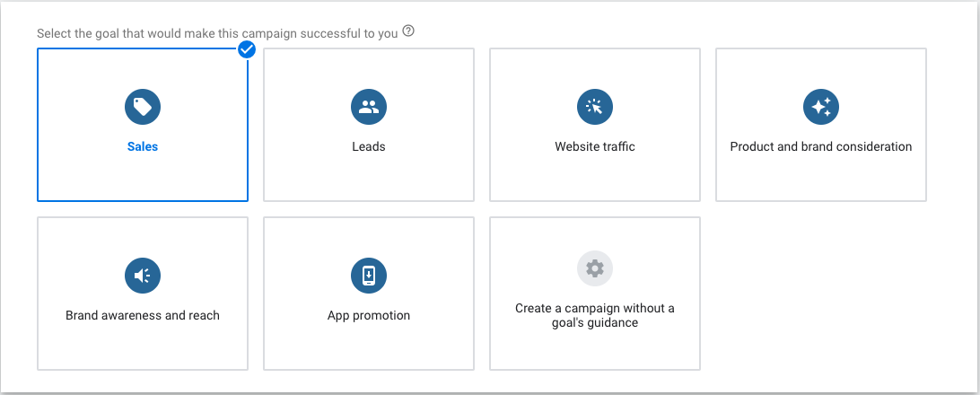Open the help question mark icon
Image resolution: width=980 pixels, height=395 pixels.
[408, 32]
